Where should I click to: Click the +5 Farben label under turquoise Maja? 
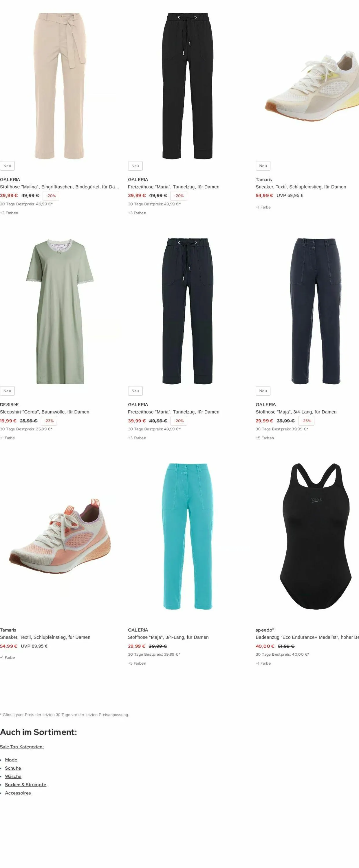coord(137,663)
